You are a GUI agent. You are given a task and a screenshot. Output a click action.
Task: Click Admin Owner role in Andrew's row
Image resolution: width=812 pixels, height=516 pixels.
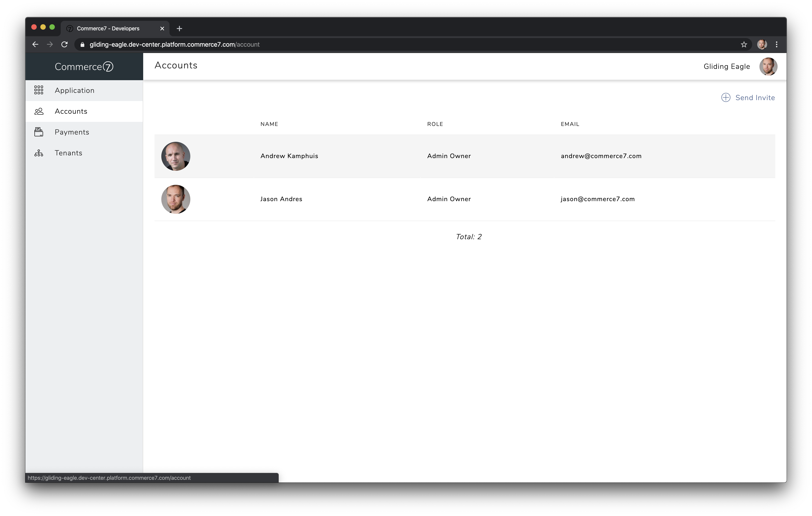click(x=449, y=156)
